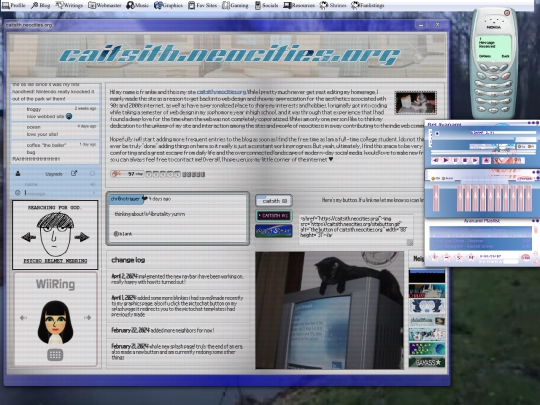Screen dimensions: 540x405
Task: Click the playlist add star button
Action: click(x=434, y=257)
